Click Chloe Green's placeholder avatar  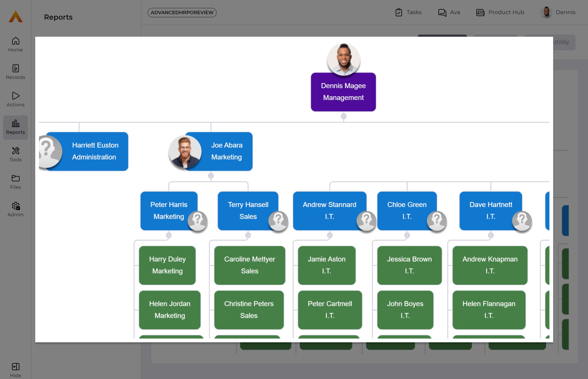click(437, 221)
